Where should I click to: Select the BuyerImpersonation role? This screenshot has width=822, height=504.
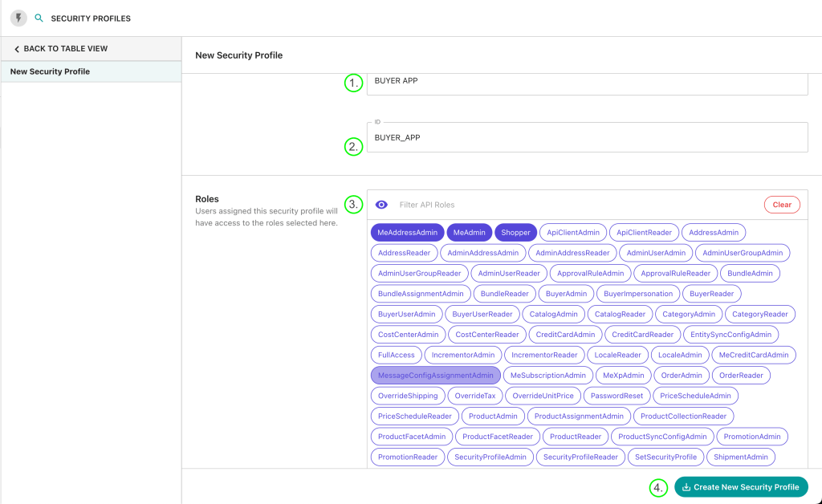(638, 294)
